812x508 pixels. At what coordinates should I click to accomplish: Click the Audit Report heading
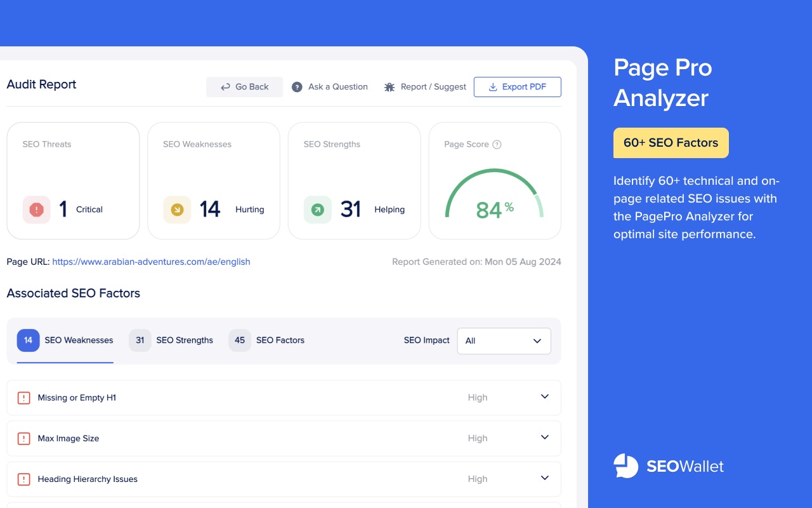[41, 84]
